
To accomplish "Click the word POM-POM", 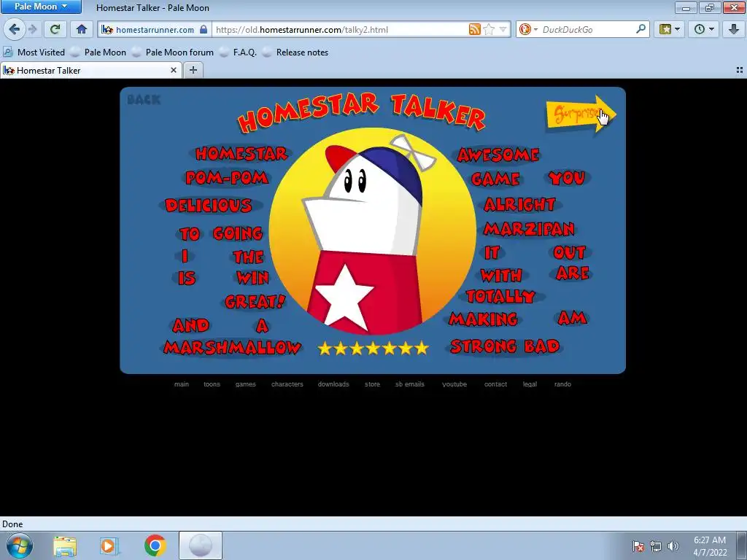I will pyautogui.click(x=228, y=178).
